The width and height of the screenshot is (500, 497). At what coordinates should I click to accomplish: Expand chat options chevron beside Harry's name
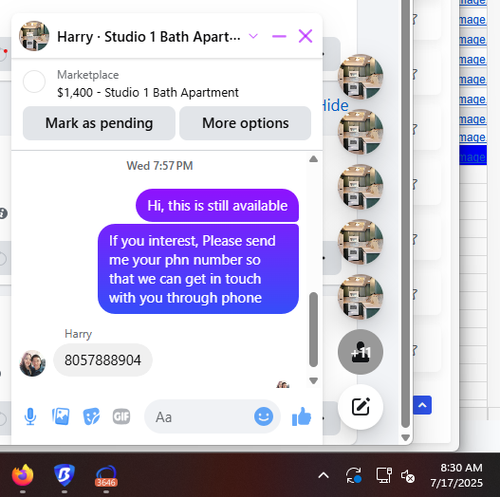253,36
